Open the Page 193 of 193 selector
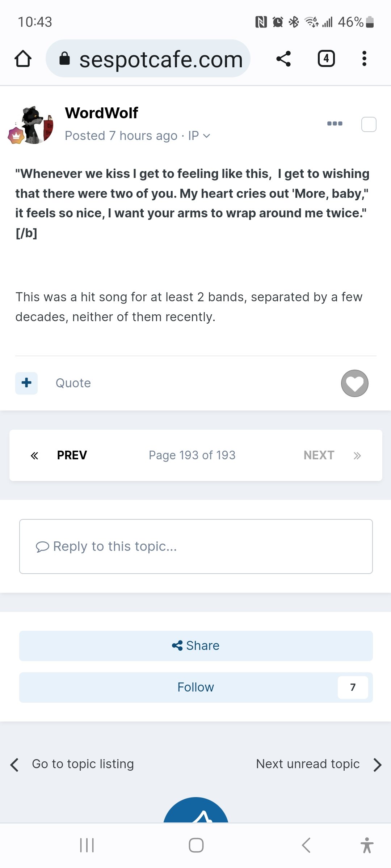Screen dimensions: 391x868 (192, 455)
